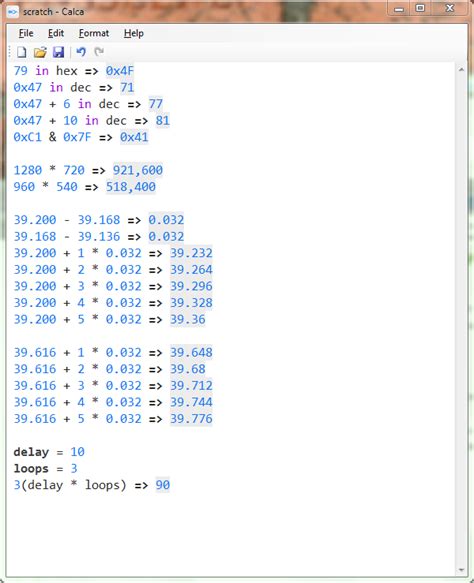This screenshot has height=583, width=474.
Task: Click the scrollbar up arrow
Action: 461,70
